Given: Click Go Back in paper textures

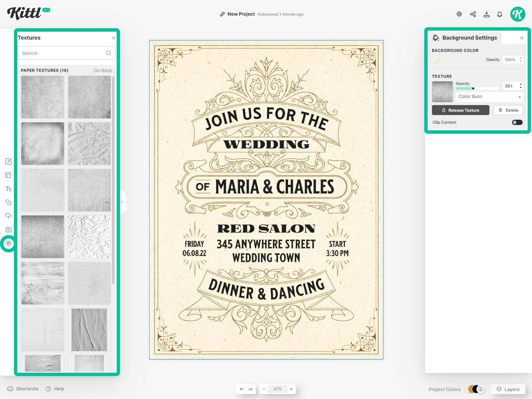Looking at the screenshot, I should pyautogui.click(x=102, y=70).
